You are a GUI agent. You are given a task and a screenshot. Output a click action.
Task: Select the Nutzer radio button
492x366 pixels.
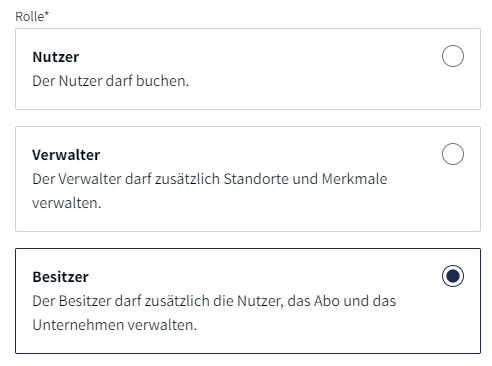pyautogui.click(x=453, y=56)
